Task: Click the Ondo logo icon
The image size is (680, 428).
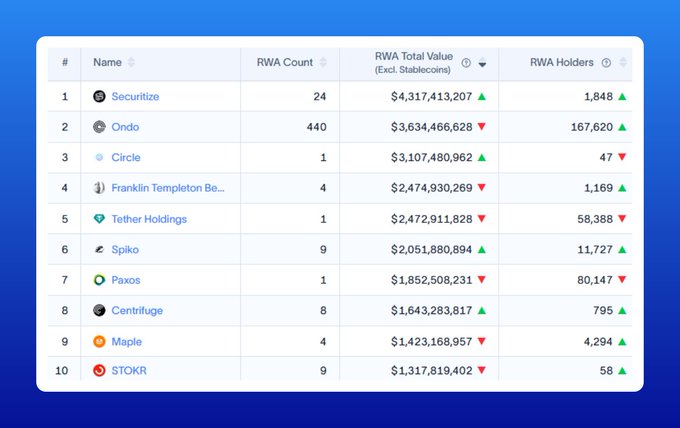Action: coord(99,127)
